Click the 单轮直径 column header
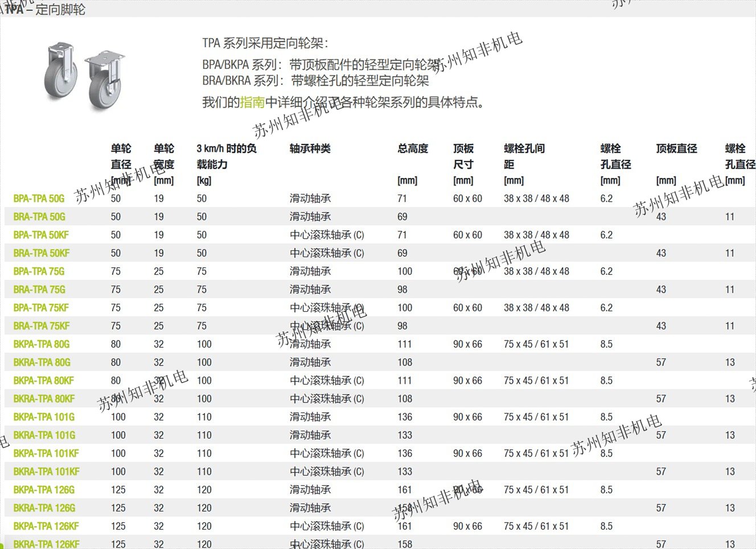 coord(121,156)
